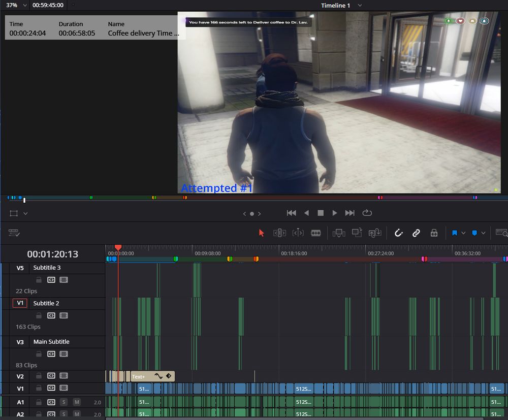Click the Subtitle 3 track name
Screen dimensions: 508x420
coord(47,268)
